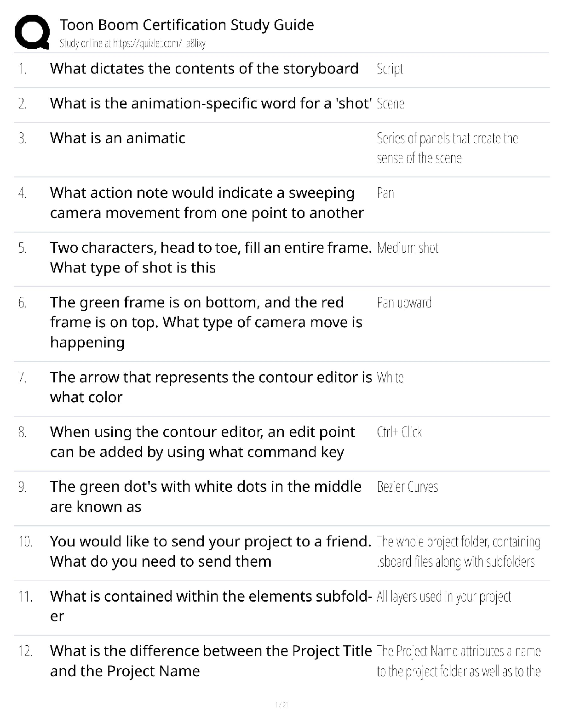Select the animatic definition answer text

coord(447,148)
